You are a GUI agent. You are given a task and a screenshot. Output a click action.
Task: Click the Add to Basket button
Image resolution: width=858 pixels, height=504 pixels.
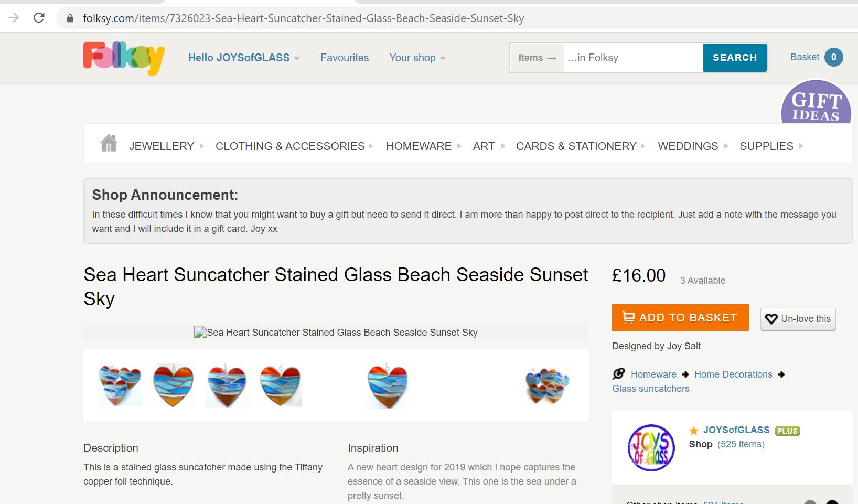click(x=680, y=318)
